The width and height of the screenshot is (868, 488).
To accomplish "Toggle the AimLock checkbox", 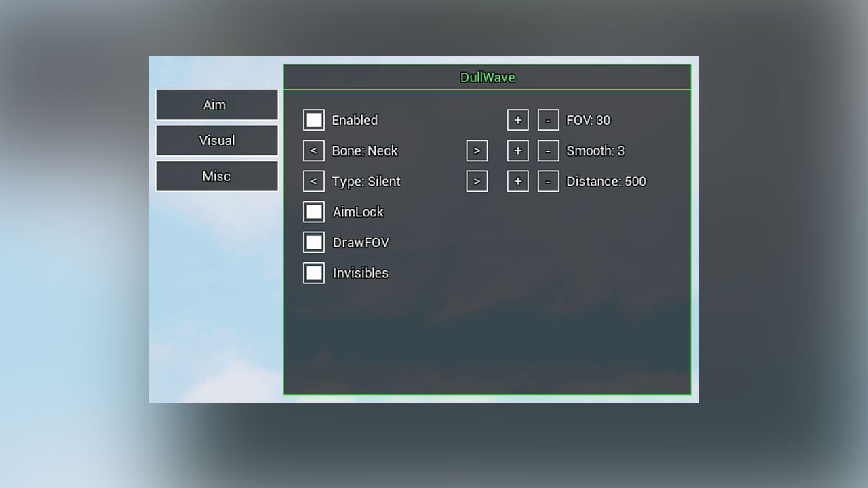I will click(x=314, y=211).
